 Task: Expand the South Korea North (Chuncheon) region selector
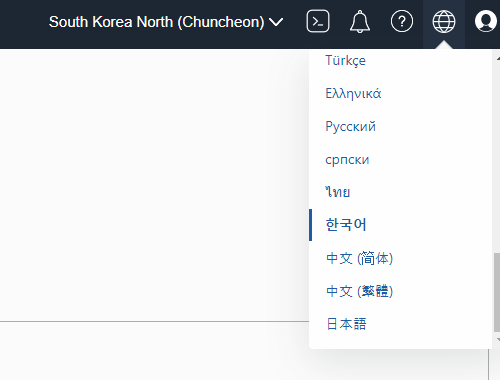pos(166,22)
